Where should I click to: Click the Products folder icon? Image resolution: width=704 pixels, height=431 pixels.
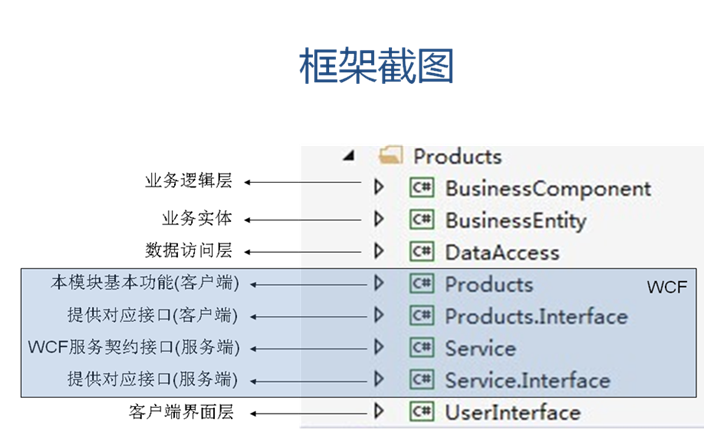coord(391,155)
